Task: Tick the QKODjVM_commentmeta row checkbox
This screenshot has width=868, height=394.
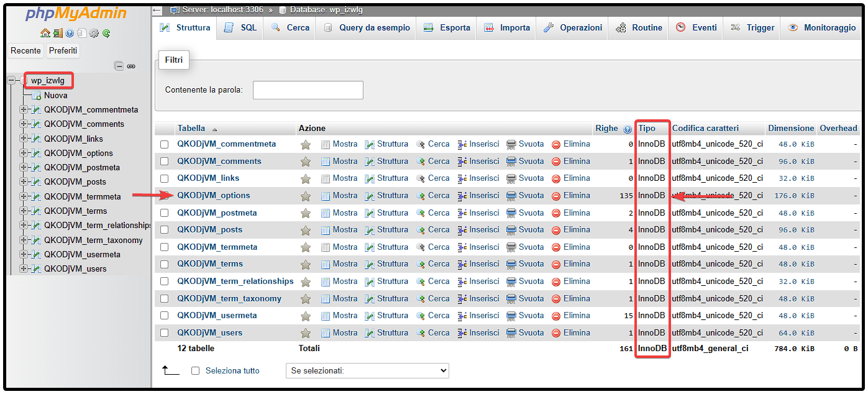Action: click(165, 144)
